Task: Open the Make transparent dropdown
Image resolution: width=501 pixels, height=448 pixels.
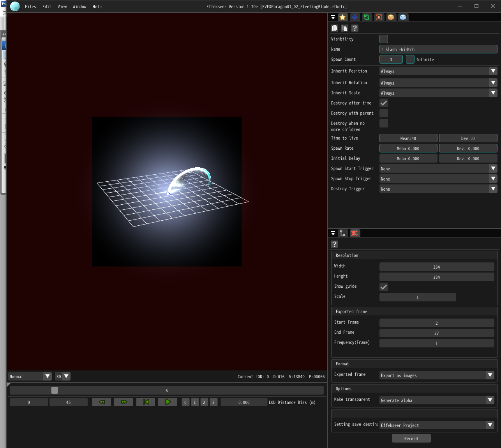Action: pyautogui.click(x=437, y=400)
